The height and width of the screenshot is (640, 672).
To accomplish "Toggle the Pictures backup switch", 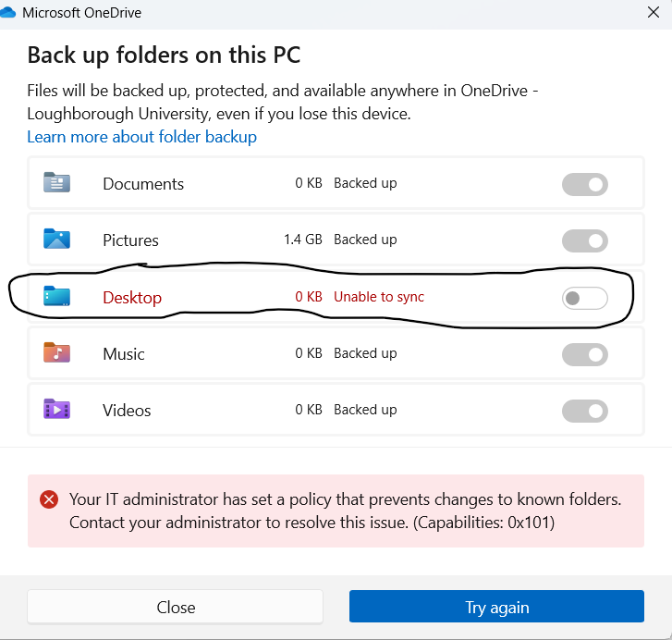I will (x=585, y=240).
